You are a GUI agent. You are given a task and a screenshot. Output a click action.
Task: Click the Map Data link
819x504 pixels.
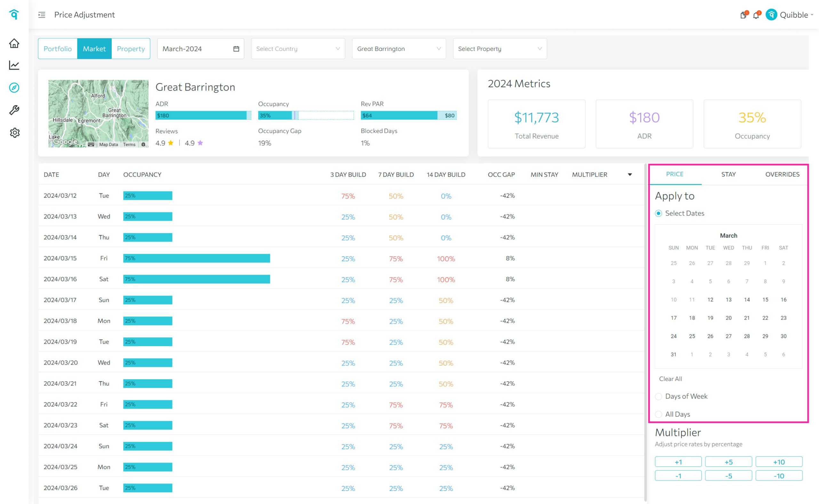coord(108,145)
